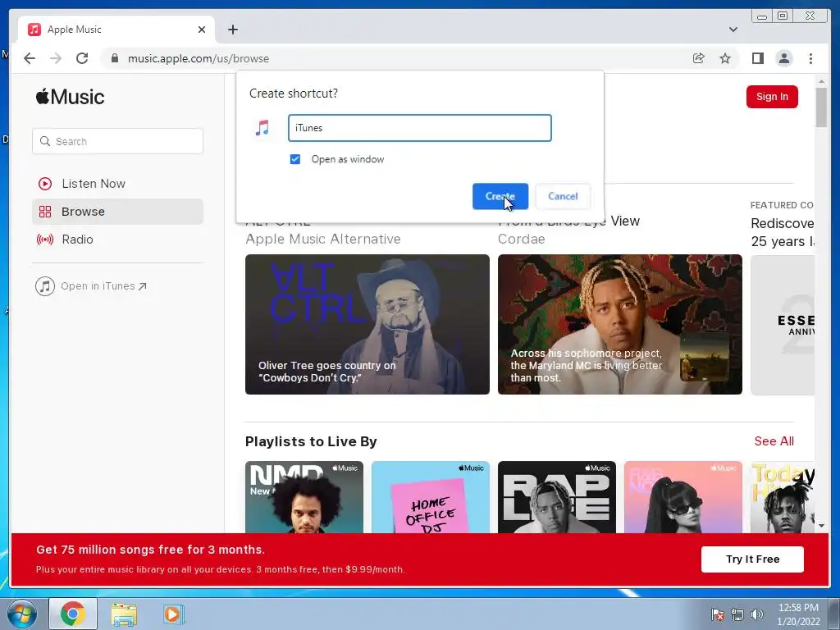The height and width of the screenshot is (630, 840).
Task: Reload the page with the refresh icon
Action: tap(82, 58)
